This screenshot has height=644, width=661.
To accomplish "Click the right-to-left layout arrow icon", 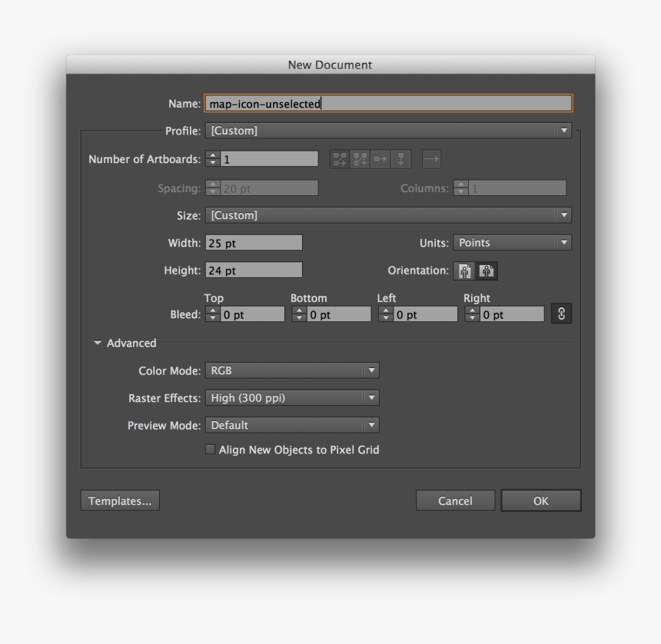I will [x=431, y=159].
